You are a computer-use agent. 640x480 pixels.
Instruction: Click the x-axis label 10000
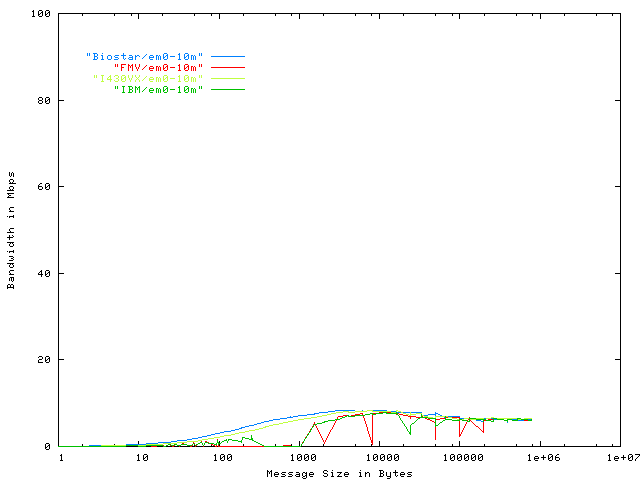click(x=383, y=458)
